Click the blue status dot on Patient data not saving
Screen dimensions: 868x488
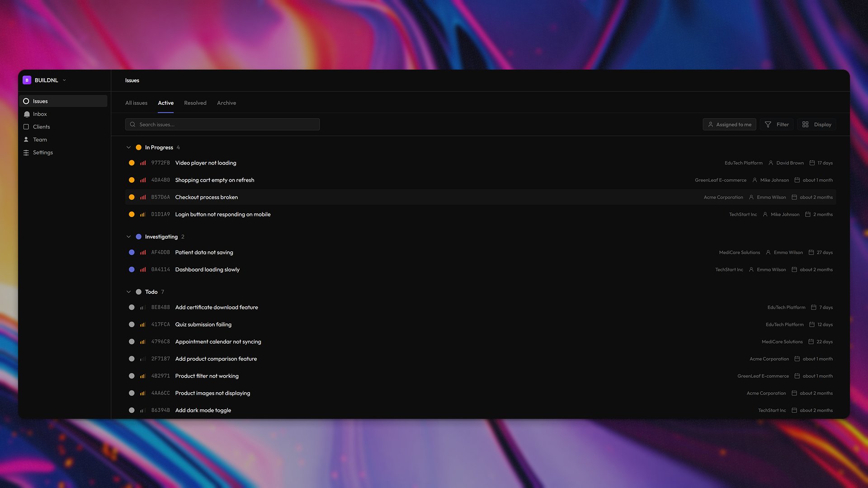tap(132, 252)
